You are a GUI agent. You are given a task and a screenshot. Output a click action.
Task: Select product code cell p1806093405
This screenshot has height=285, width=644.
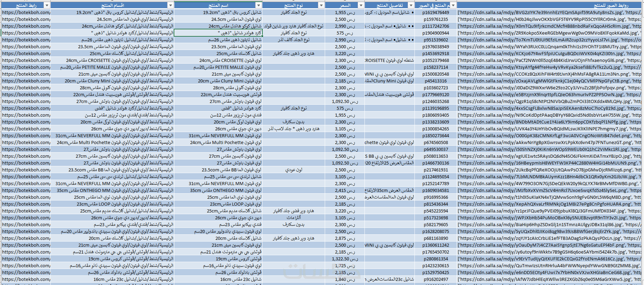pos(436,115)
